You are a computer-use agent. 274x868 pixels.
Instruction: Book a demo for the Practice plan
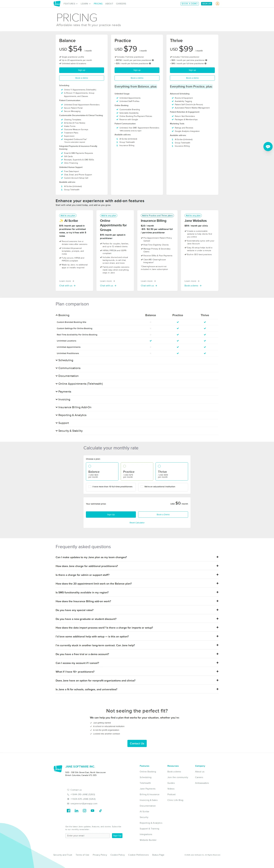[x=137, y=78]
